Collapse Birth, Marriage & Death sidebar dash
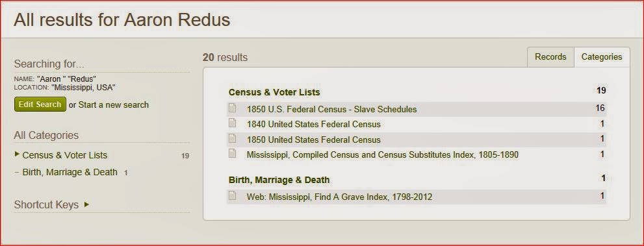644x246 pixels. pos(17,172)
